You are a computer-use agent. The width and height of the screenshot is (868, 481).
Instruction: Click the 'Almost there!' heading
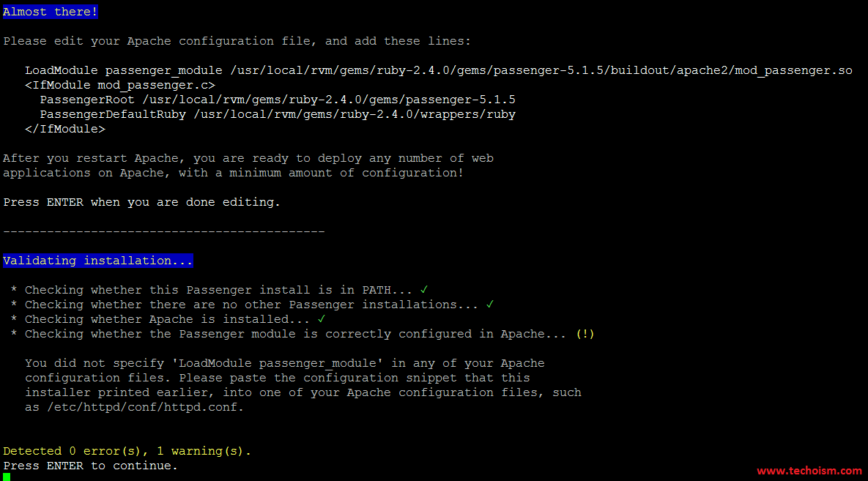pyautogui.click(x=51, y=12)
